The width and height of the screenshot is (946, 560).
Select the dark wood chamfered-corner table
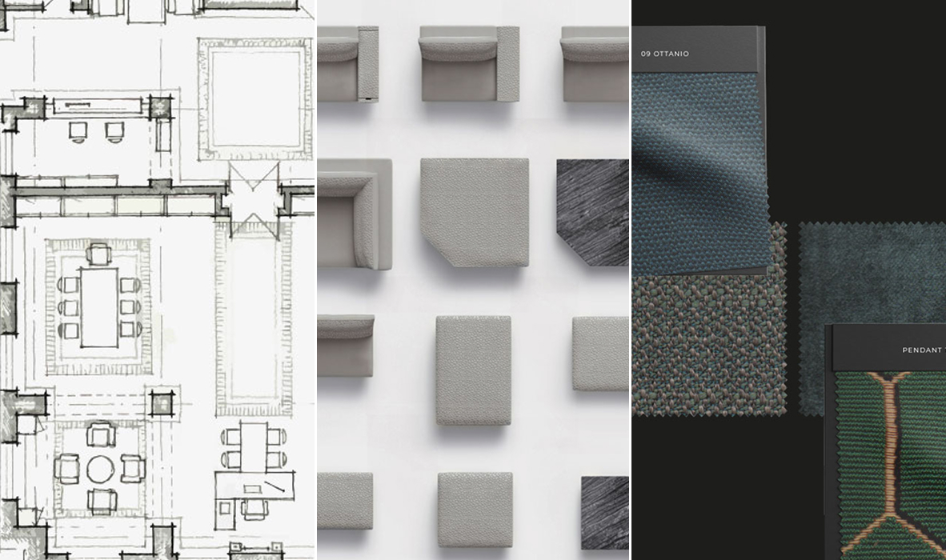tap(592, 211)
